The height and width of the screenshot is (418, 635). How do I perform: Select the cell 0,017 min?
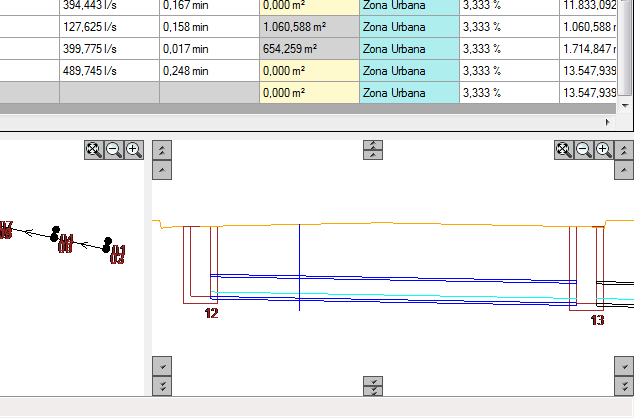209,49
